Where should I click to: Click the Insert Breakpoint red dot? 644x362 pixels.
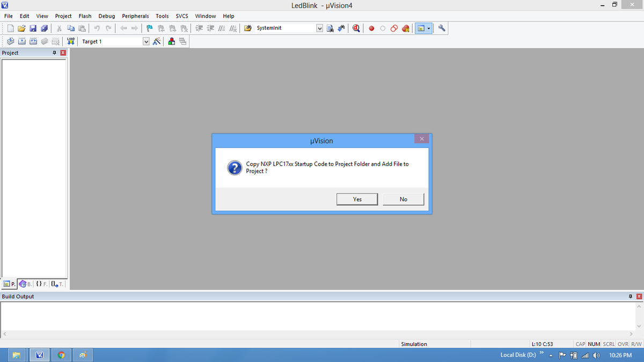click(x=371, y=28)
